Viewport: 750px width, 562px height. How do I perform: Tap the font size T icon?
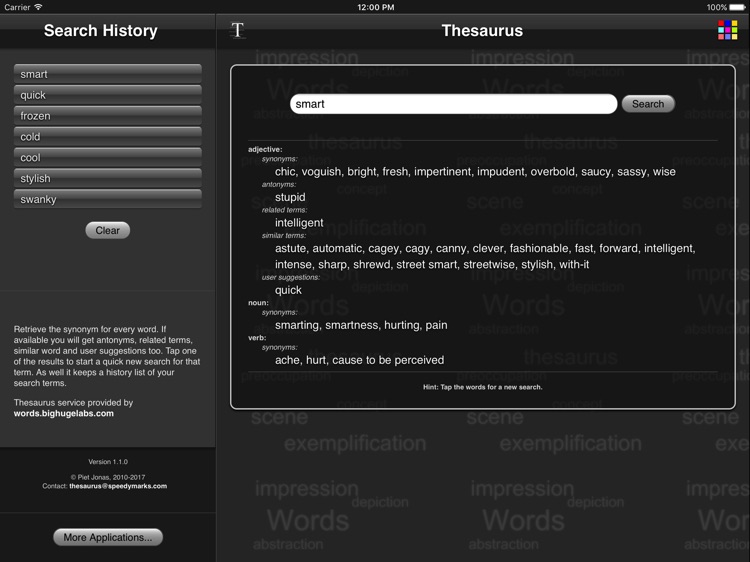237,30
